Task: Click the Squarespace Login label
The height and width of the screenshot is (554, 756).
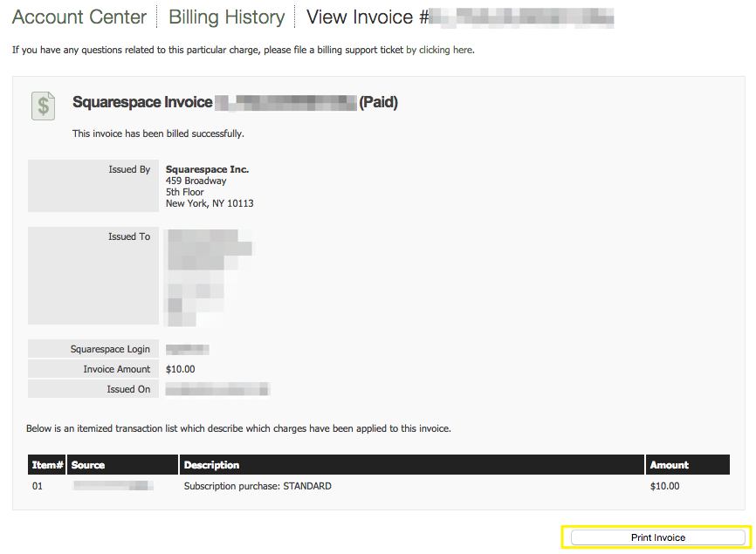Action: 110,349
